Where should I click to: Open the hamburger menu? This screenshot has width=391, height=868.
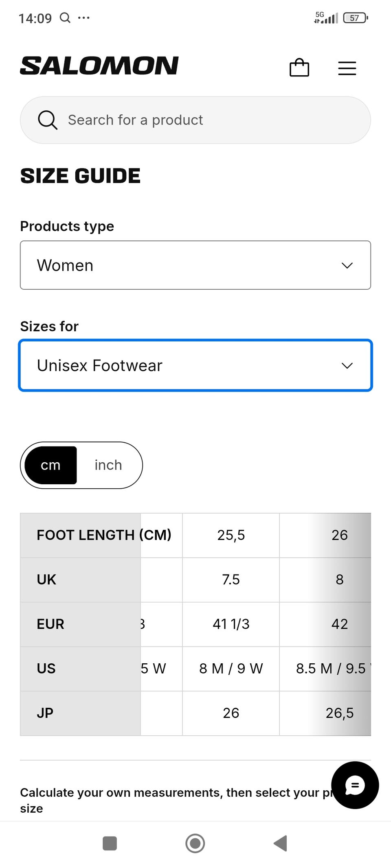coord(347,68)
